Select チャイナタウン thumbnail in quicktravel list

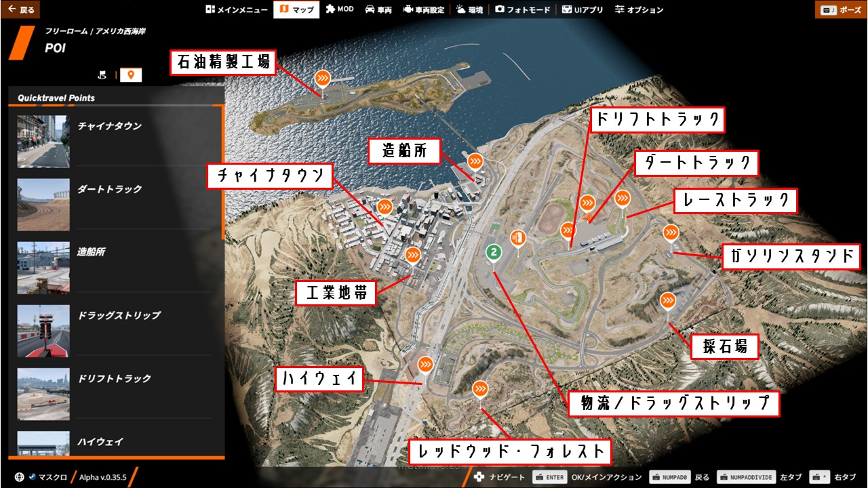[43, 141]
